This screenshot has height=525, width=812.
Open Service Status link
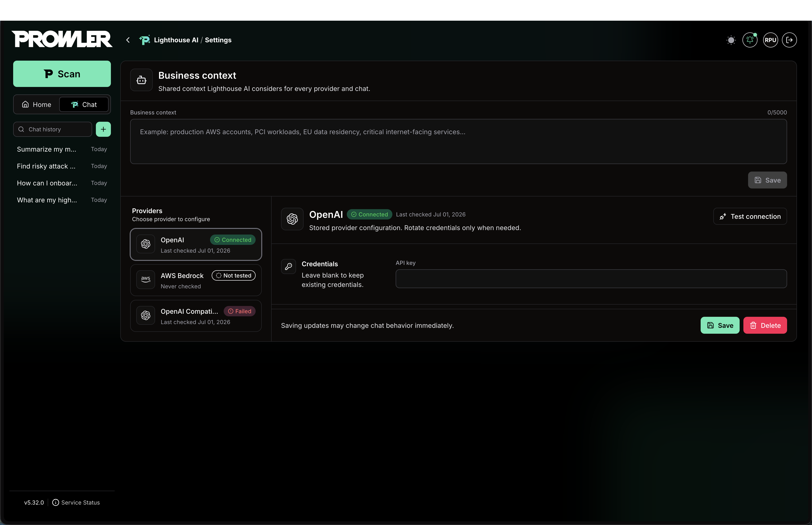[76, 502]
